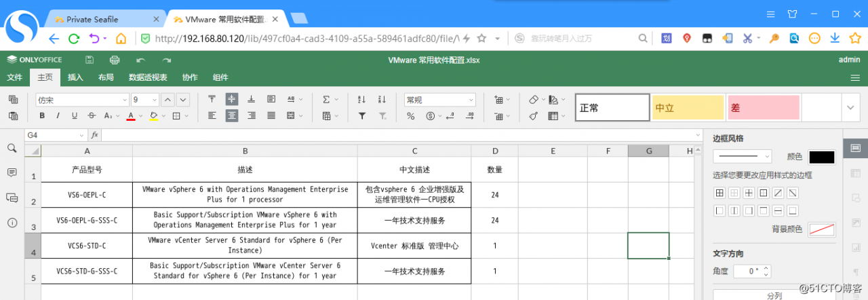Increase the font size
The image size is (868, 300).
click(167, 100)
